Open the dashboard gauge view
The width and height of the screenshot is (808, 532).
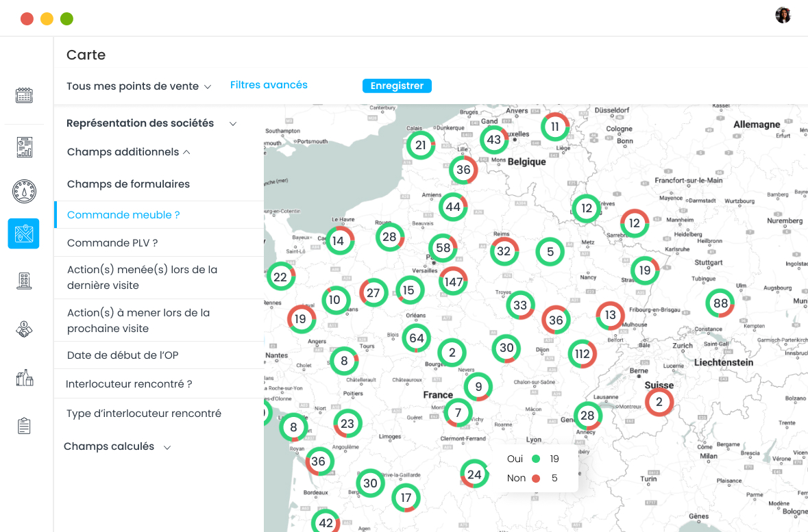pos(24,192)
